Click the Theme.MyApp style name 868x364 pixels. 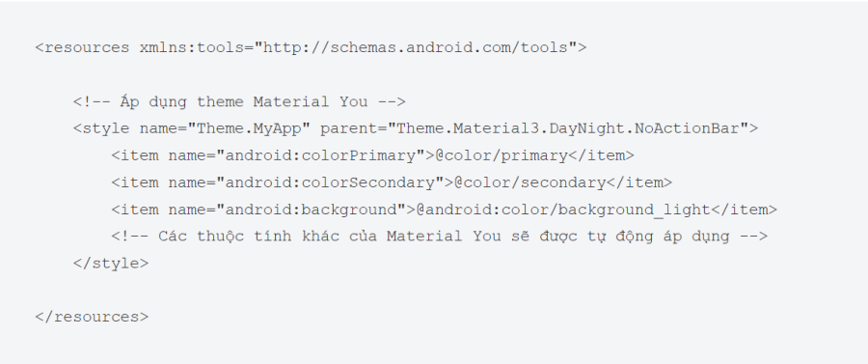point(249,129)
